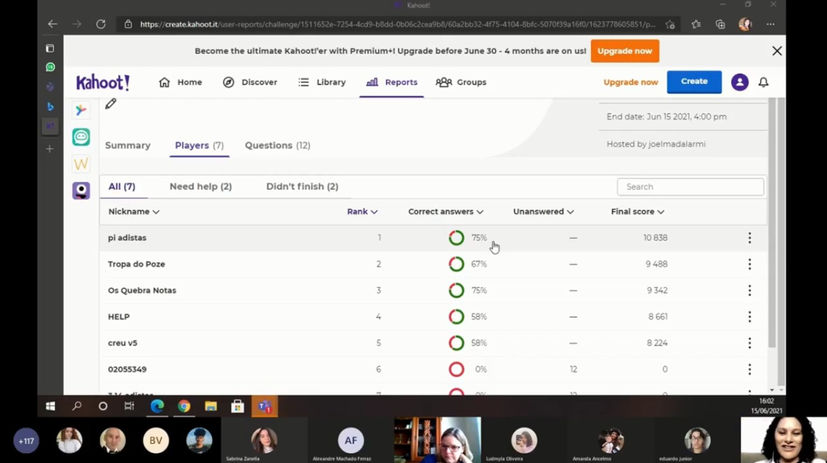Screen dimensions: 827x463
Task: Switch to the Players (7) tab
Action: [199, 146]
